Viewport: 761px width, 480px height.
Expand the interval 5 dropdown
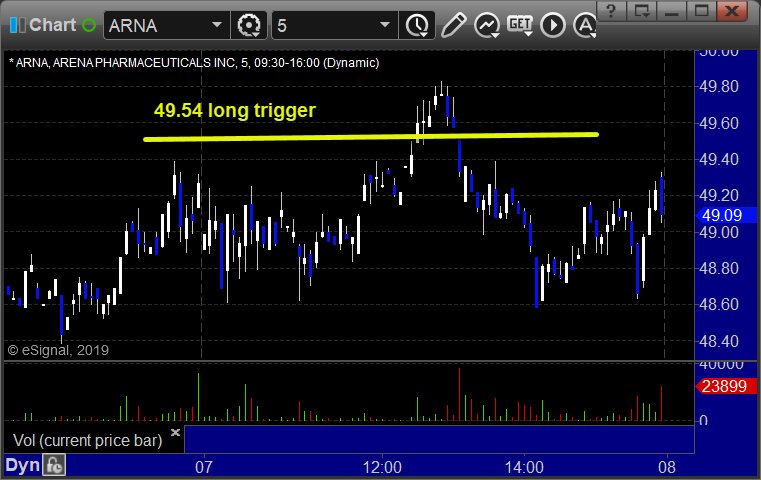tap(385, 25)
